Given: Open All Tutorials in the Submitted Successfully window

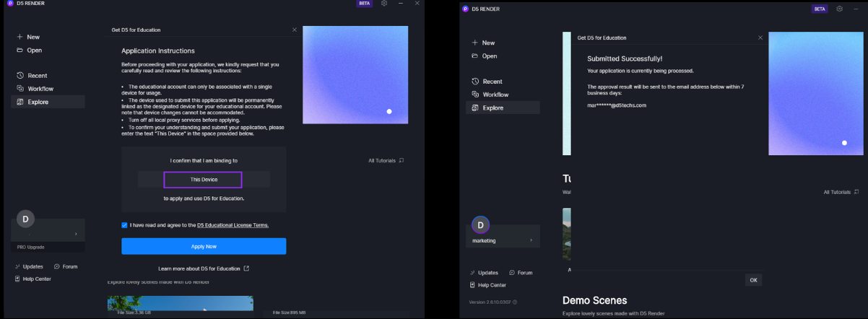Looking at the screenshot, I should [x=841, y=192].
